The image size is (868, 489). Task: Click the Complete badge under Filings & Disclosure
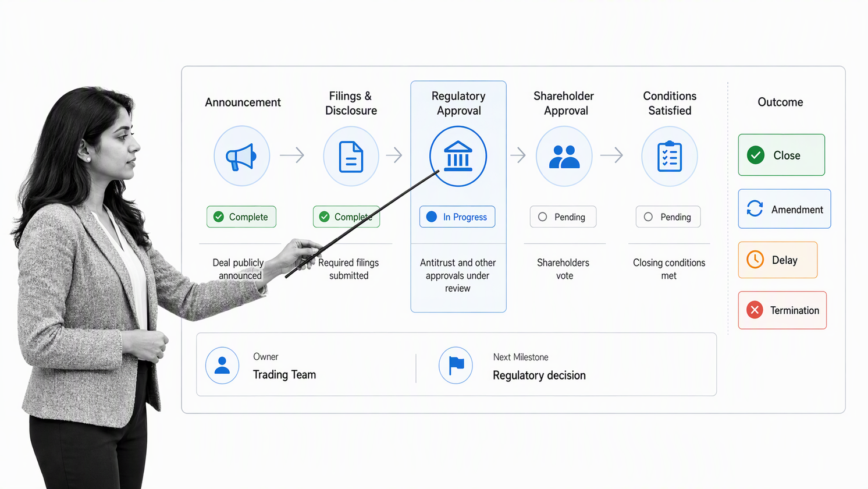(x=347, y=217)
